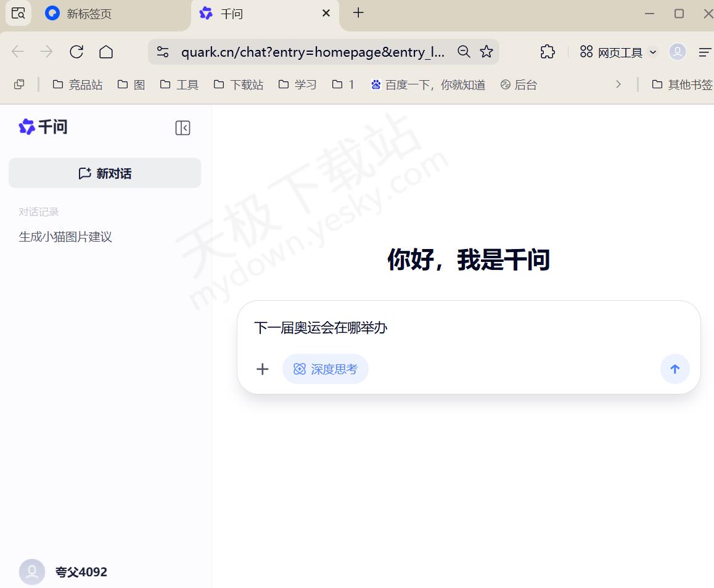Open the 竞品站 bookmark folder
Viewport: 714px width, 588px height.
point(78,84)
